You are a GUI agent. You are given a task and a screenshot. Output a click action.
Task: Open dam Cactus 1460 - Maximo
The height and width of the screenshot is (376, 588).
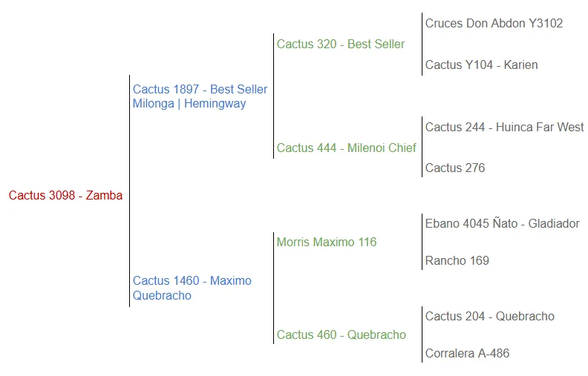click(x=192, y=281)
